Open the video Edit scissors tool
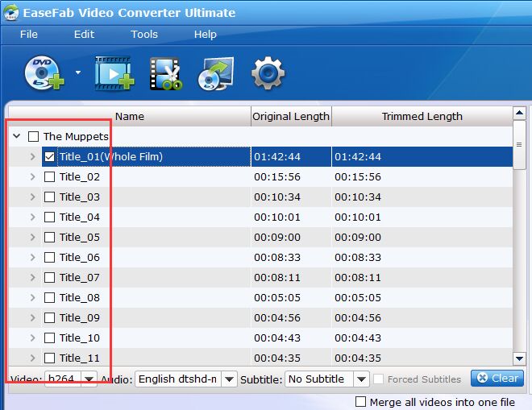 tap(166, 73)
